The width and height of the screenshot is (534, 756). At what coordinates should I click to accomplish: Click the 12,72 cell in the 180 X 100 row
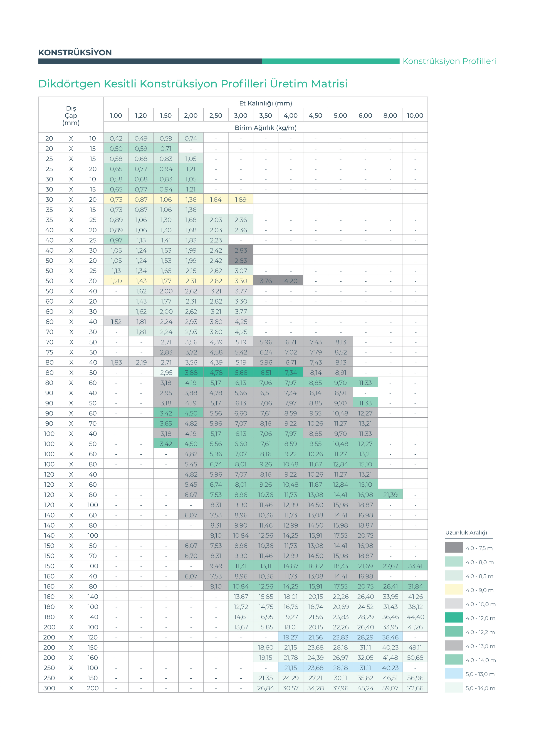point(241,607)
